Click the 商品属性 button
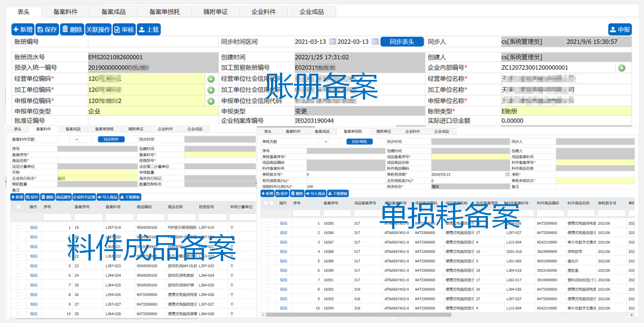Screen dimensions: 644x323 click(63, 197)
